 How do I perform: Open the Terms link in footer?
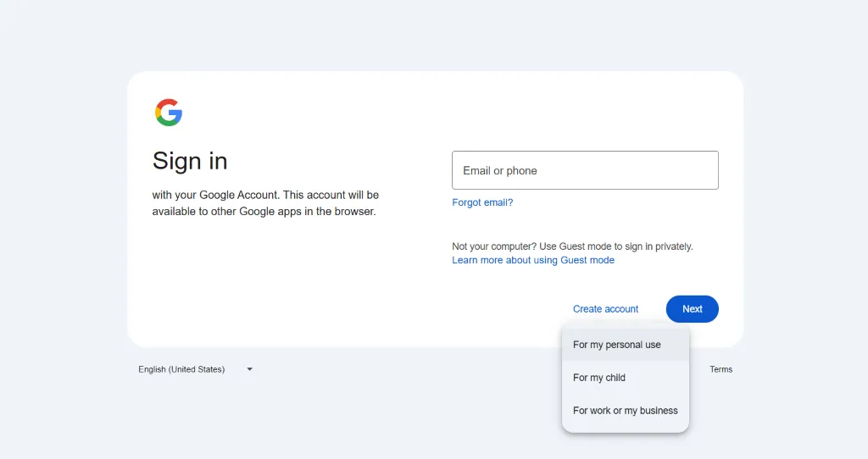point(721,369)
